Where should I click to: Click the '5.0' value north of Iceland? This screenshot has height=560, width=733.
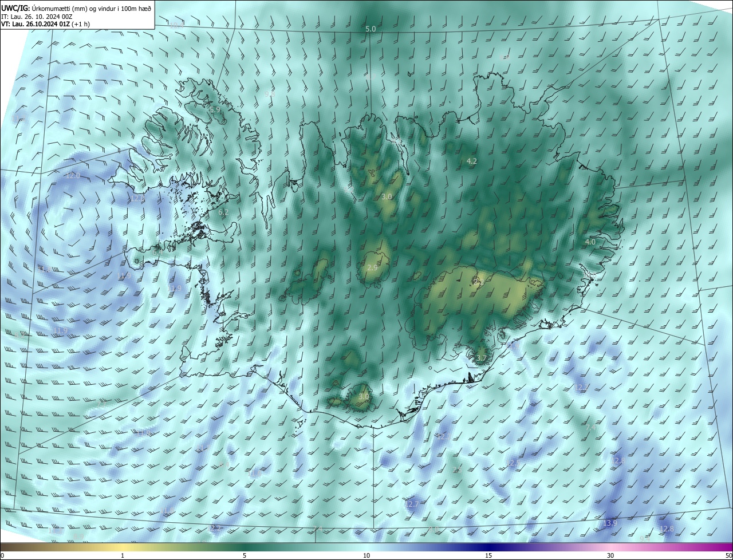(371, 29)
